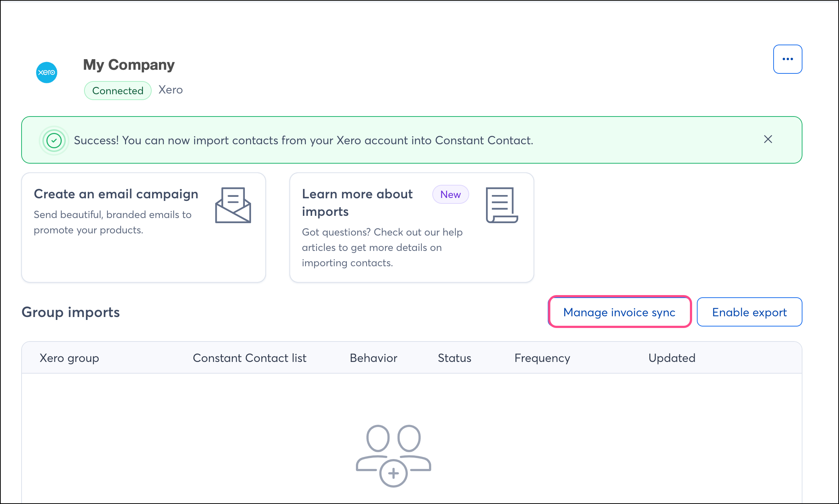The image size is (839, 504).
Task: Click the open envelope email campaign icon
Action: [x=233, y=205]
